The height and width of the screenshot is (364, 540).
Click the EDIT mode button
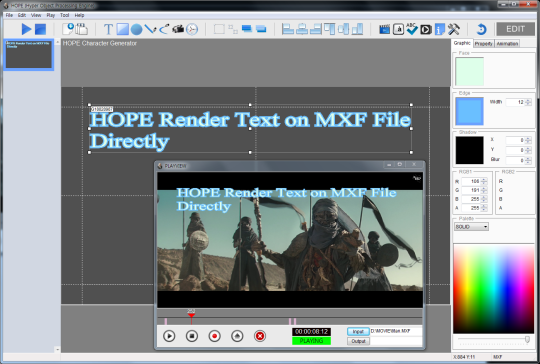tap(515, 29)
